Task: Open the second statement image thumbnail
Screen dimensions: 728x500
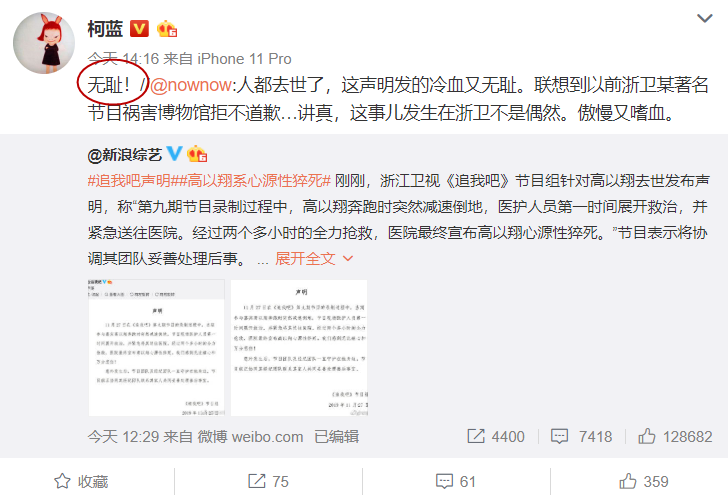Action: [299, 348]
